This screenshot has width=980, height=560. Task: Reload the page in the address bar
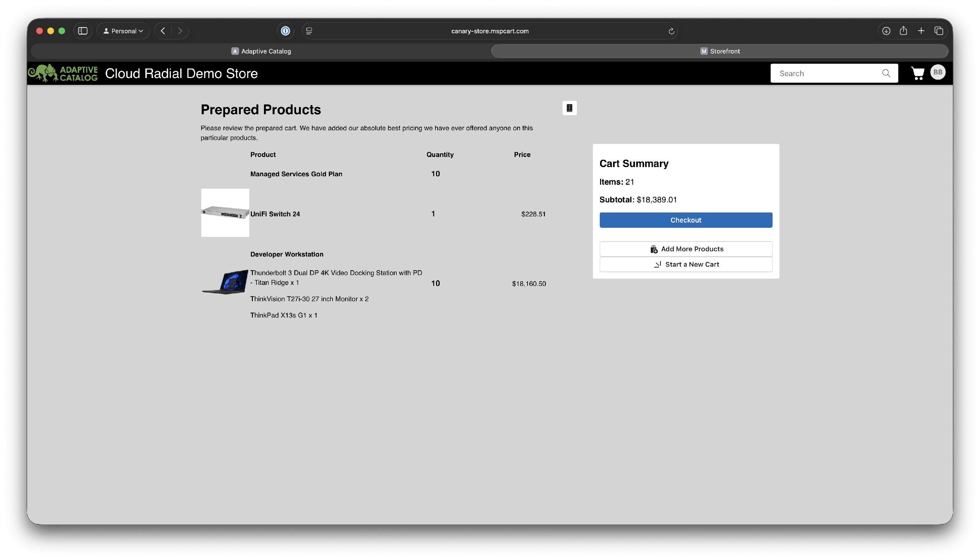coord(671,31)
